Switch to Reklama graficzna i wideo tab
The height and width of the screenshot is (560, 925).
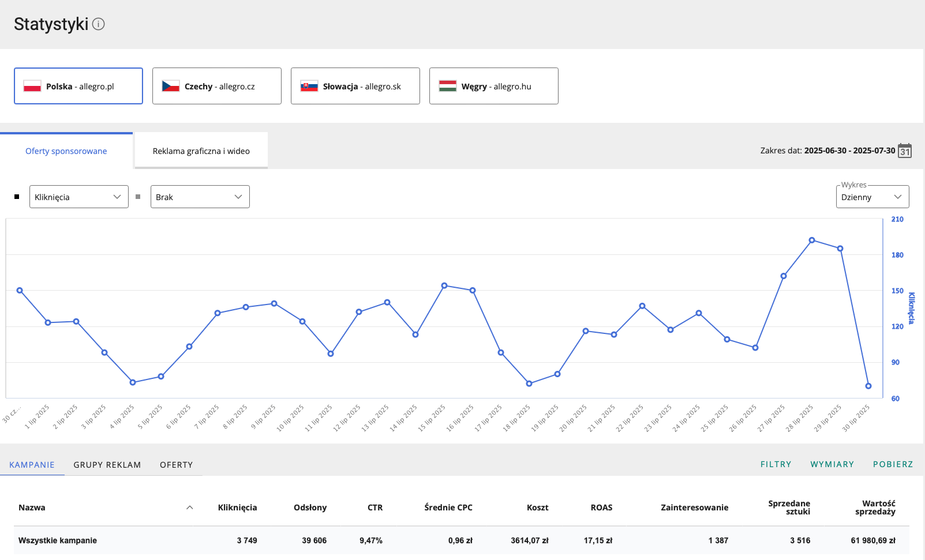click(201, 151)
